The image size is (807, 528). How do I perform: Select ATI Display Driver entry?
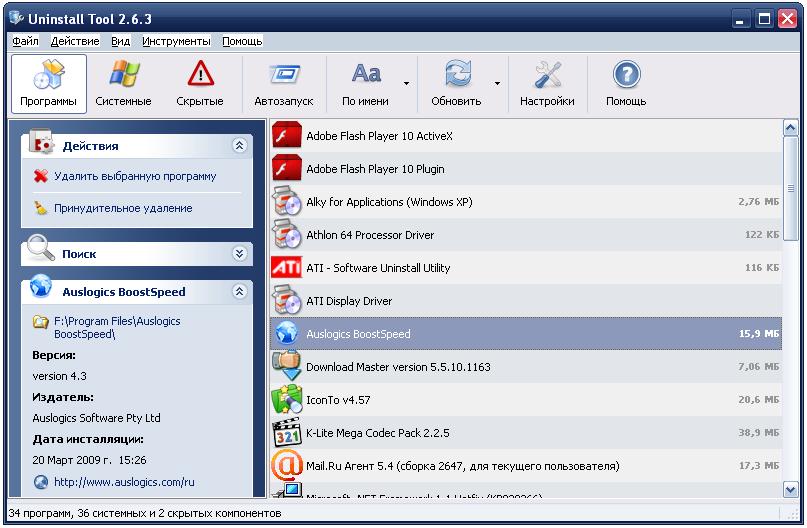click(x=526, y=301)
